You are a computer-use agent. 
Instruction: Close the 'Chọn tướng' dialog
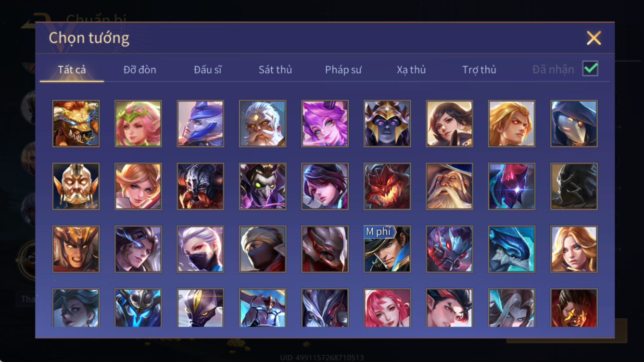(593, 38)
